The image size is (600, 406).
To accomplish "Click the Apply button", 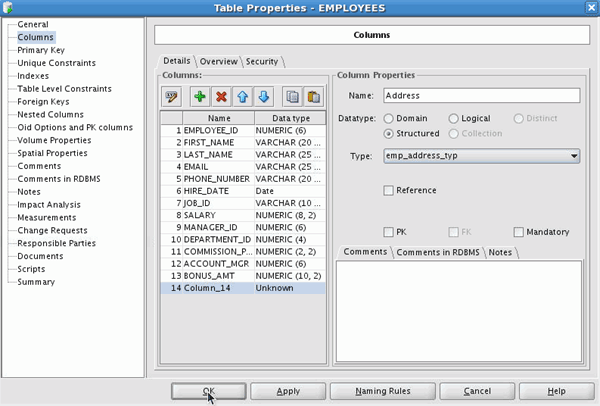I will pyautogui.click(x=288, y=391).
